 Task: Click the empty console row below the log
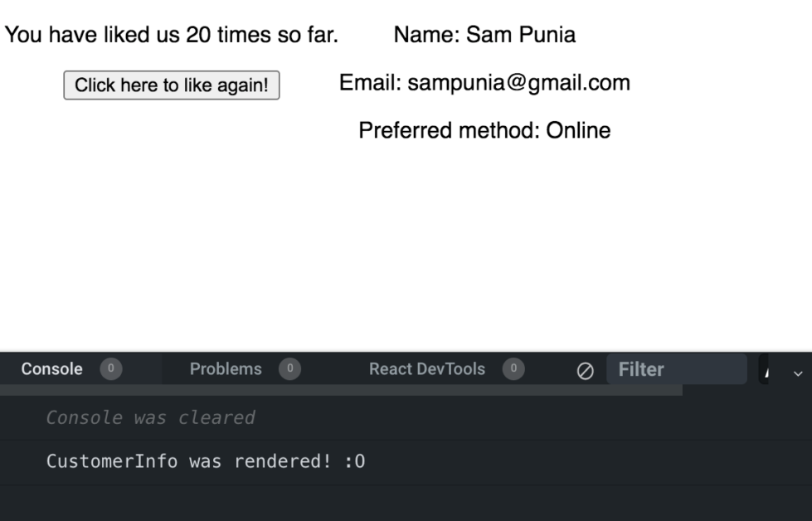click(406, 503)
